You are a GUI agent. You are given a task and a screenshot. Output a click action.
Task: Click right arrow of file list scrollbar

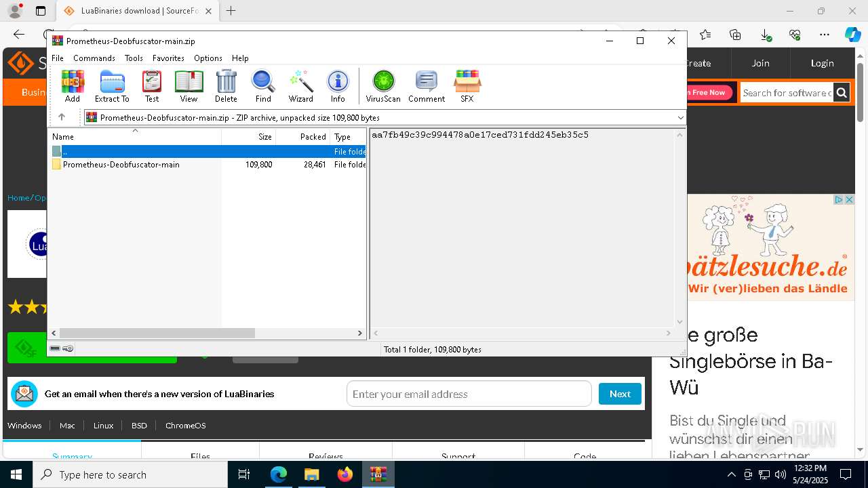[x=360, y=333]
